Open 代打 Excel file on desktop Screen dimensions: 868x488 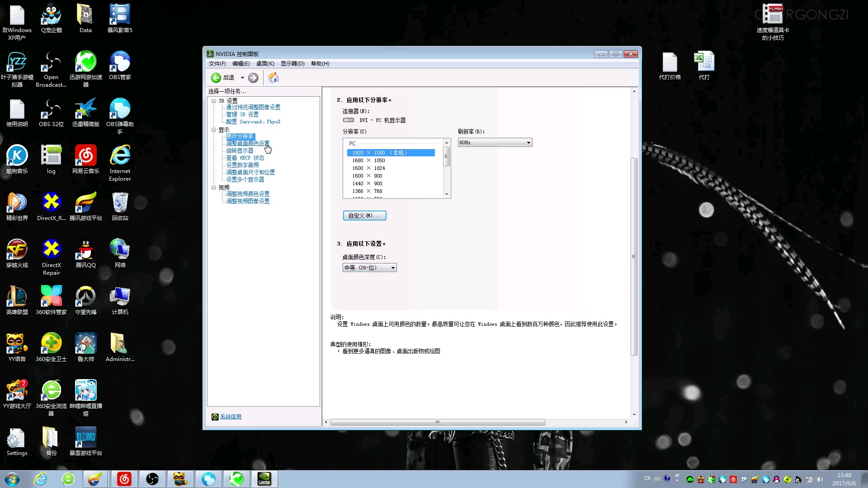704,66
